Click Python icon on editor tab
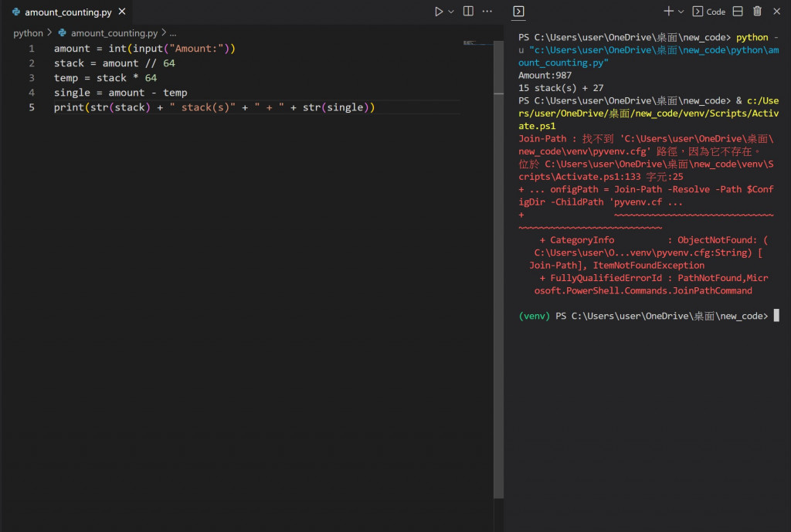Screen dimensions: 791x532 (16, 12)
